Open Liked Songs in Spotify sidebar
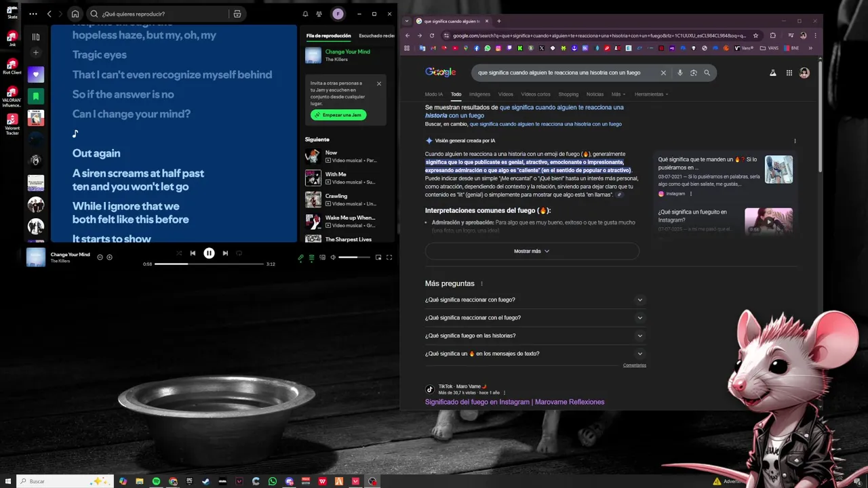This screenshot has height=488, width=868. [x=36, y=75]
